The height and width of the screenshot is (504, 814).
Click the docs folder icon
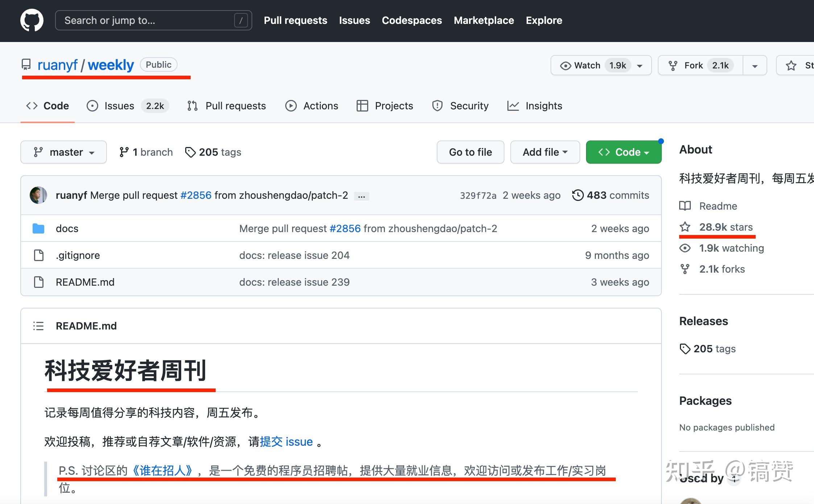click(x=38, y=228)
